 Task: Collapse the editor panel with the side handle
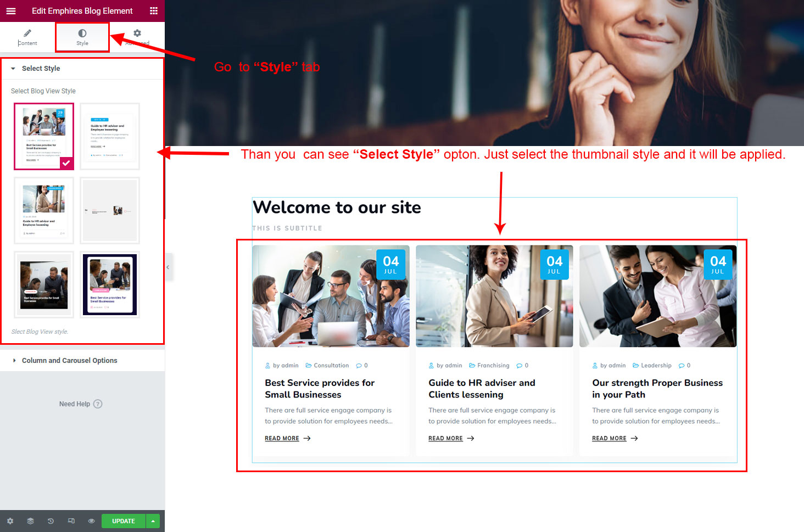pyautogui.click(x=169, y=267)
